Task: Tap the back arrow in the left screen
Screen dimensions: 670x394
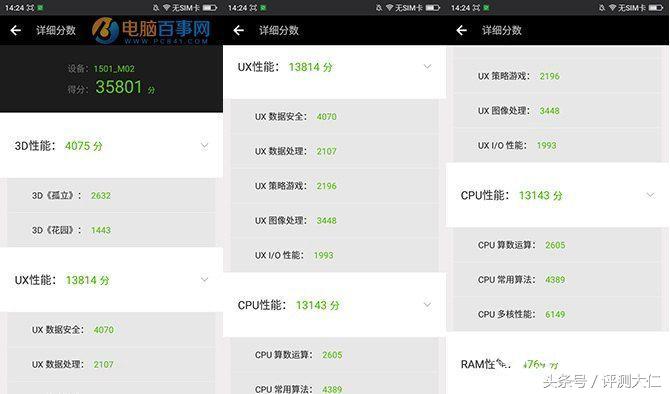Action: tap(16, 30)
